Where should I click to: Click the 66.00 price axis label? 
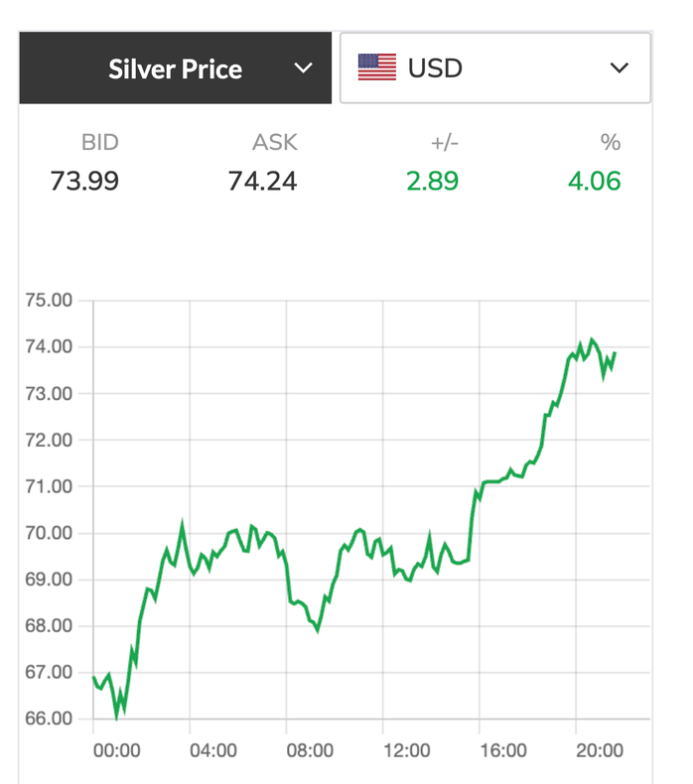point(49,719)
